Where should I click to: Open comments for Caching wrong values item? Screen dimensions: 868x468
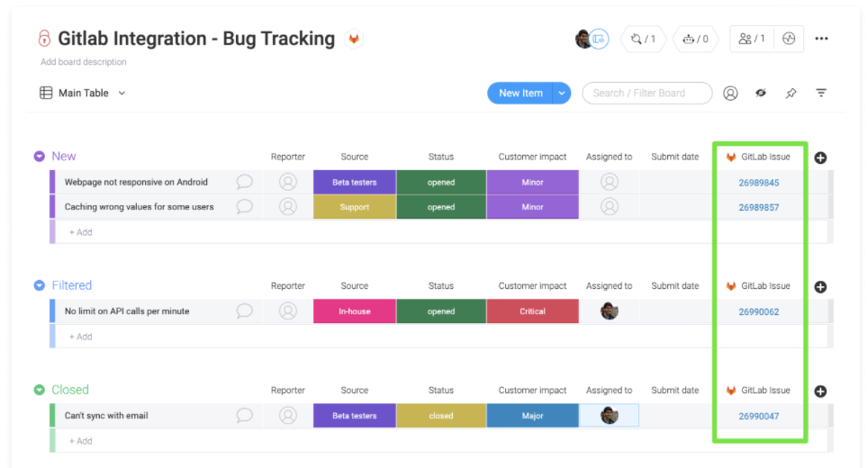pos(244,206)
